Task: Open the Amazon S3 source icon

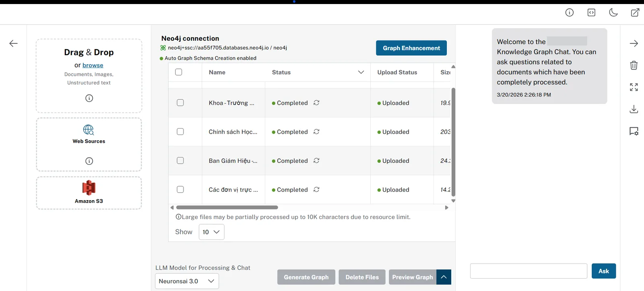Action: [89, 188]
